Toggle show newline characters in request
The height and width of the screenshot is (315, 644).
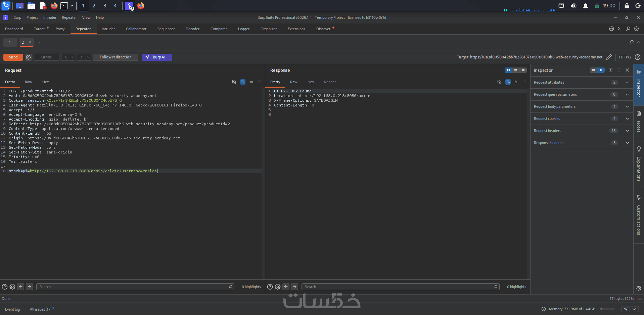tap(251, 82)
